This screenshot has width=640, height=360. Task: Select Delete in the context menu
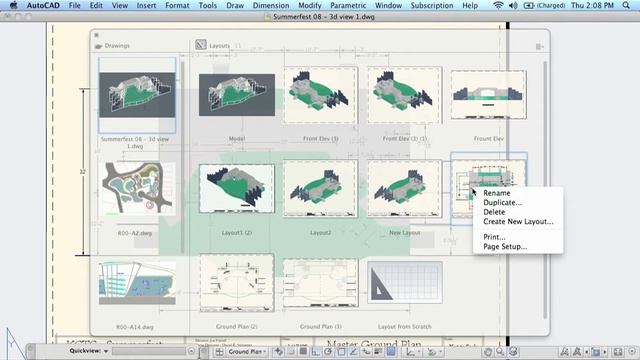pos(494,212)
